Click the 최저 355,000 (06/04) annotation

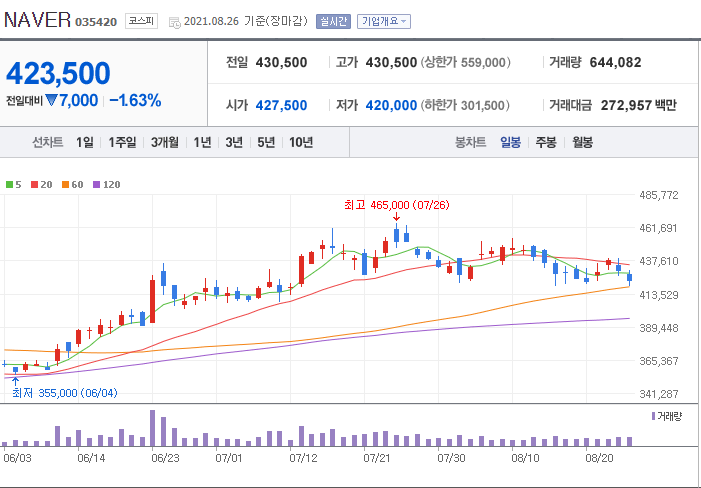pos(65,393)
